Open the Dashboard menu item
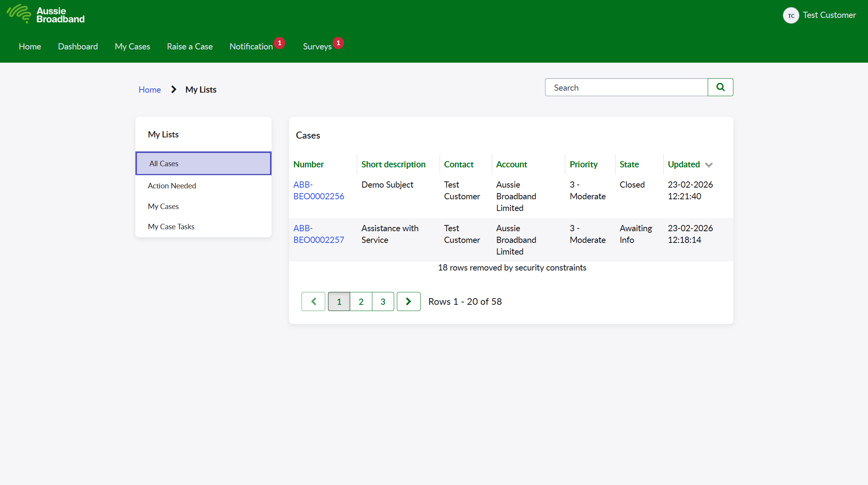868x485 pixels. tap(78, 46)
